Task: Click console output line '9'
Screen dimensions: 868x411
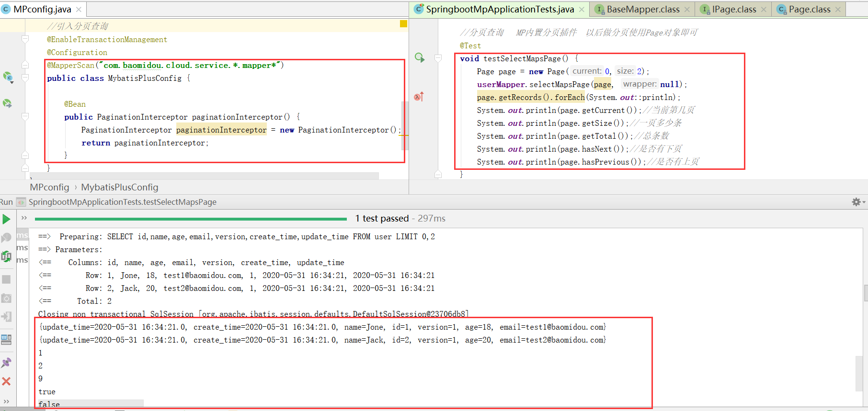Action: (x=41, y=378)
